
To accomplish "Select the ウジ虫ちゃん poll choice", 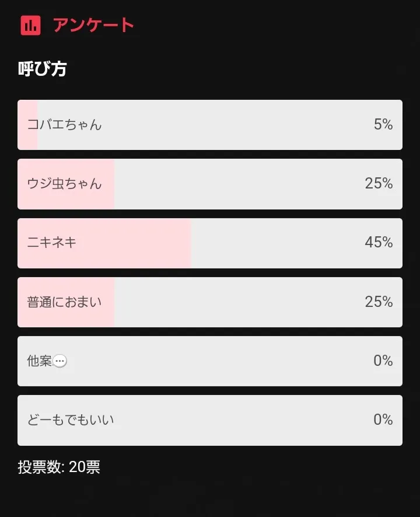I will [64, 184].
